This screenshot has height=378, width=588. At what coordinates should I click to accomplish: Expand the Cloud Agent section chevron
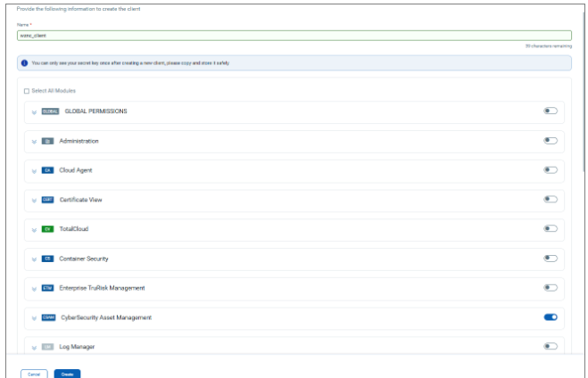coord(34,171)
